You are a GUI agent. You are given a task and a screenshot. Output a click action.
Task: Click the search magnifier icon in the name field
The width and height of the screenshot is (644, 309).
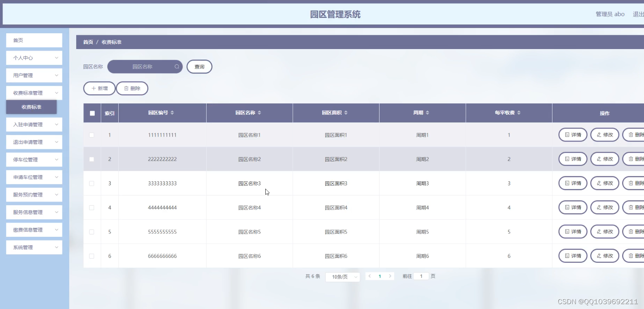[177, 67]
